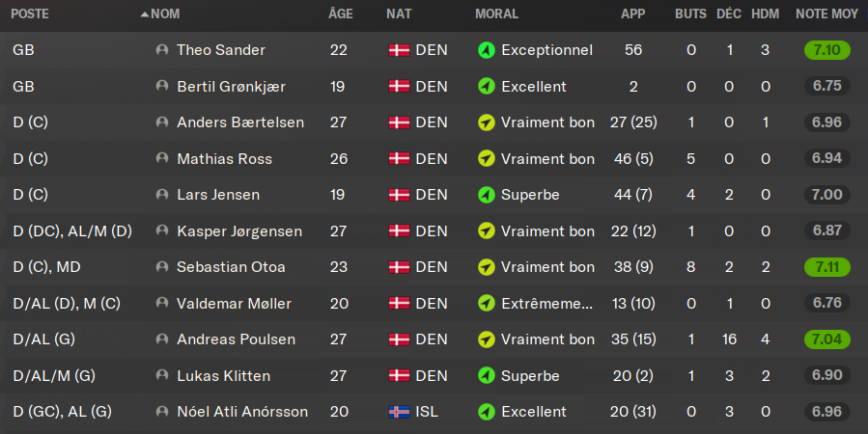This screenshot has width=868, height=434.
Task: Sort players by BUTS column
Action: click(690, 14)
